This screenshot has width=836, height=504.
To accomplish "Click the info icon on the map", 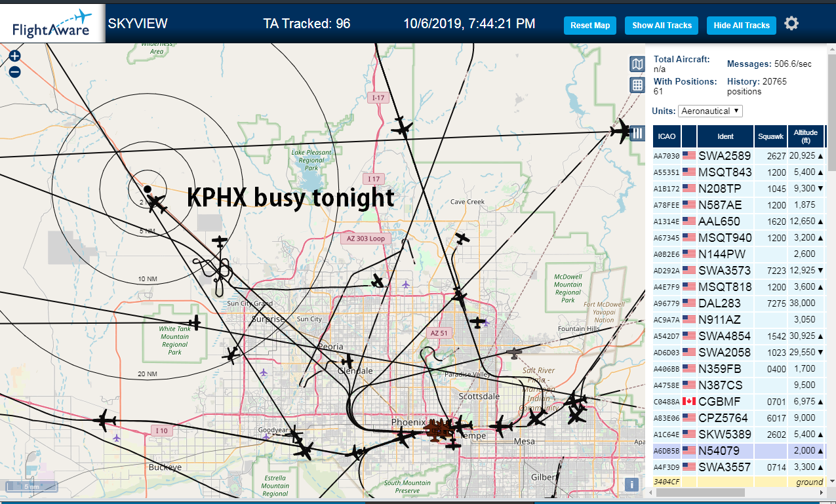I will (631, 484).
